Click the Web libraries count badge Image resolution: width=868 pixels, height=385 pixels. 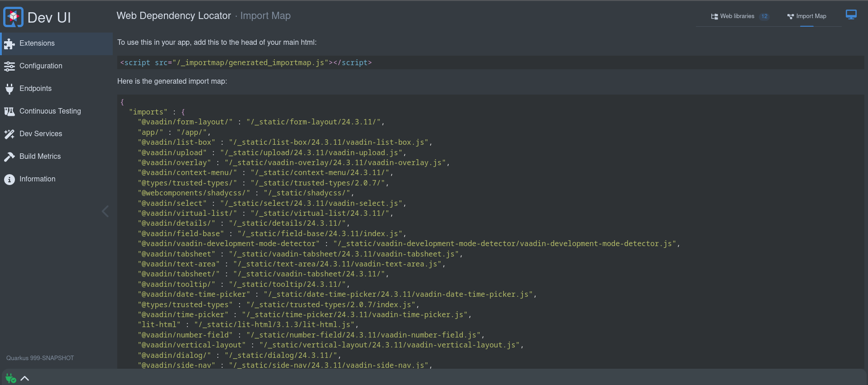coord(764,16)
